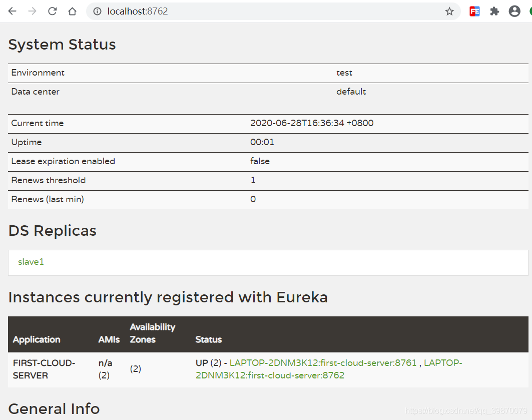Screen dimensions: 532x420
Task: Select the Renews (last min) label
Action: 48,199
